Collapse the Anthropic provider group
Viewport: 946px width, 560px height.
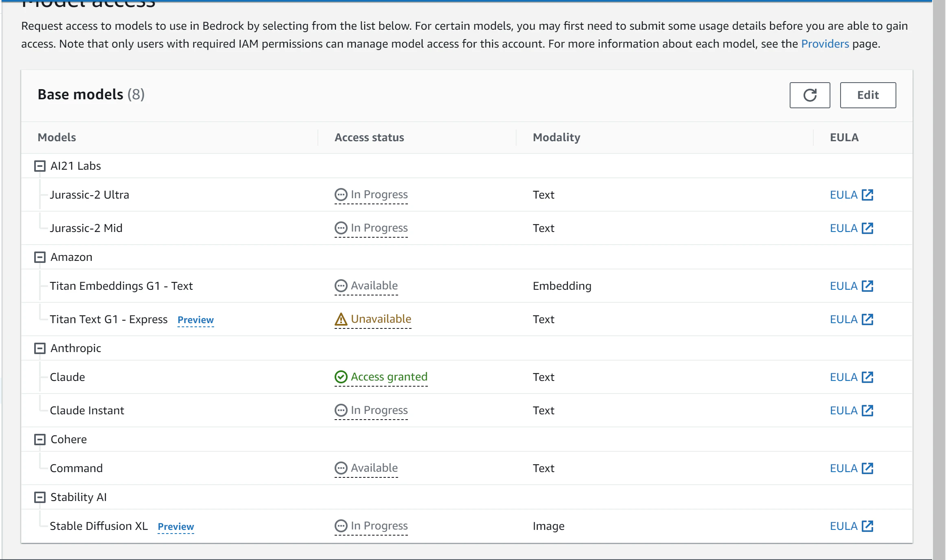(39, 348)
